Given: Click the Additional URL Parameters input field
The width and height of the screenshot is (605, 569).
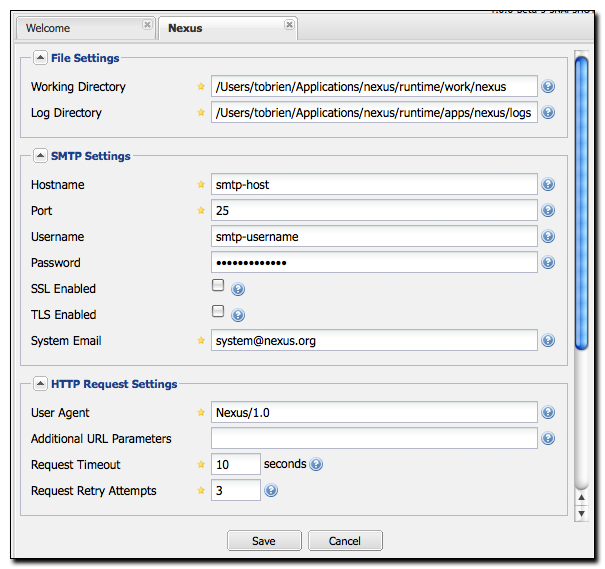Looking at the screenshot, I should [x=374, y=439].
